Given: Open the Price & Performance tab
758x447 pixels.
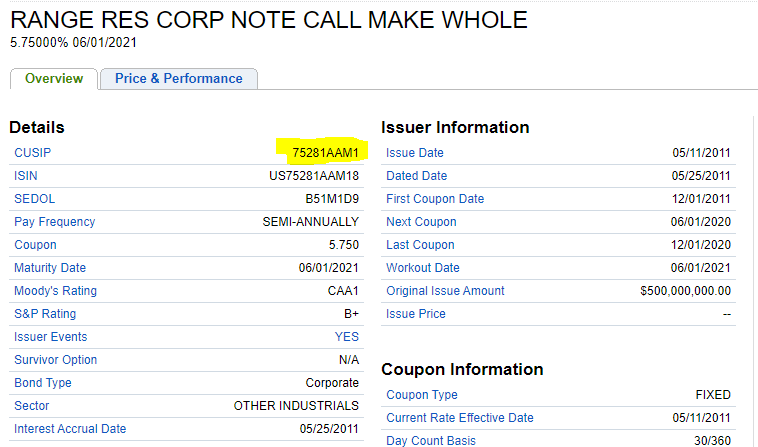Looking at the screenshot, I should (179, 79).
